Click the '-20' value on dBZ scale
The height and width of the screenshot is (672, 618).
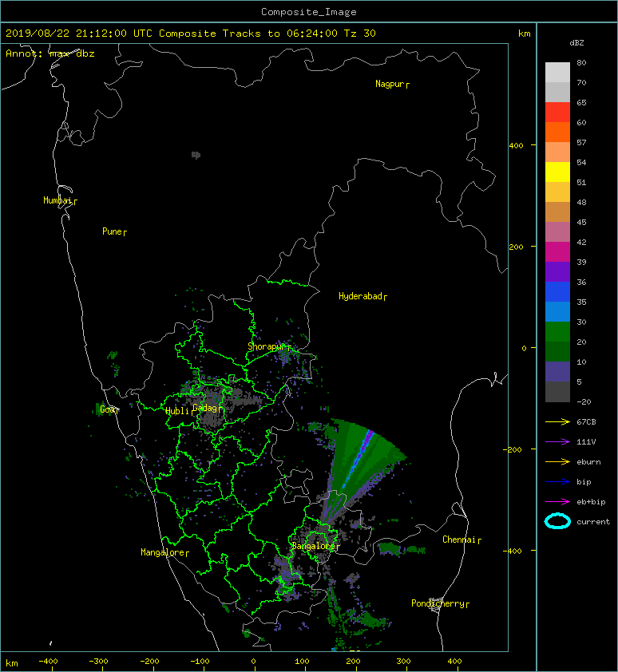tap(584, 401)
